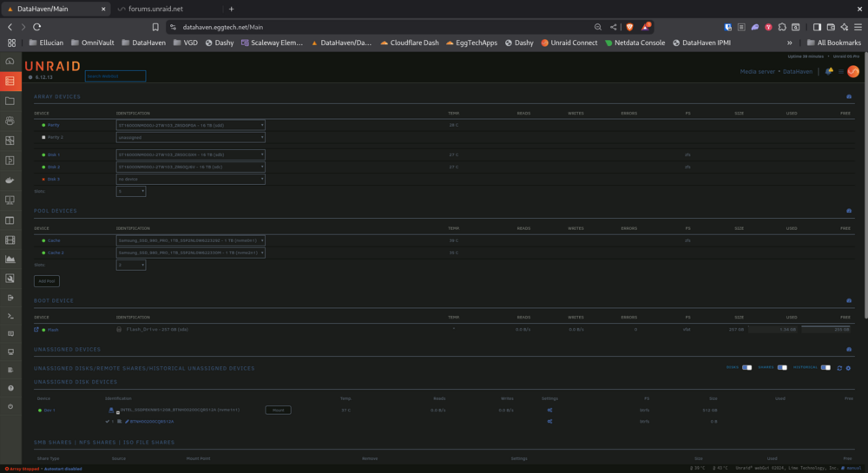Open the Cloudflare Dash bookmark
This screenshot has width=868, height=473.
(409, 43)
